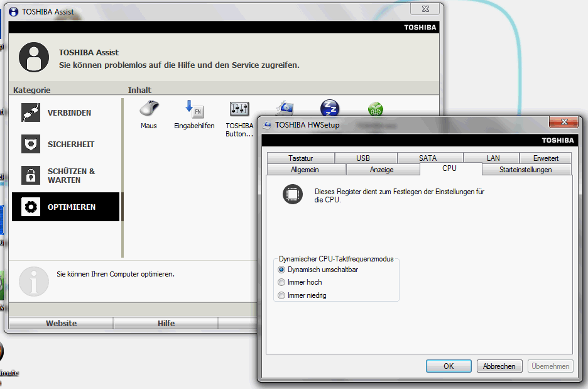Switch to the Allgemein tab
Image resolution: width=588 pixels, height=389 pixels.
pos(307,170)
